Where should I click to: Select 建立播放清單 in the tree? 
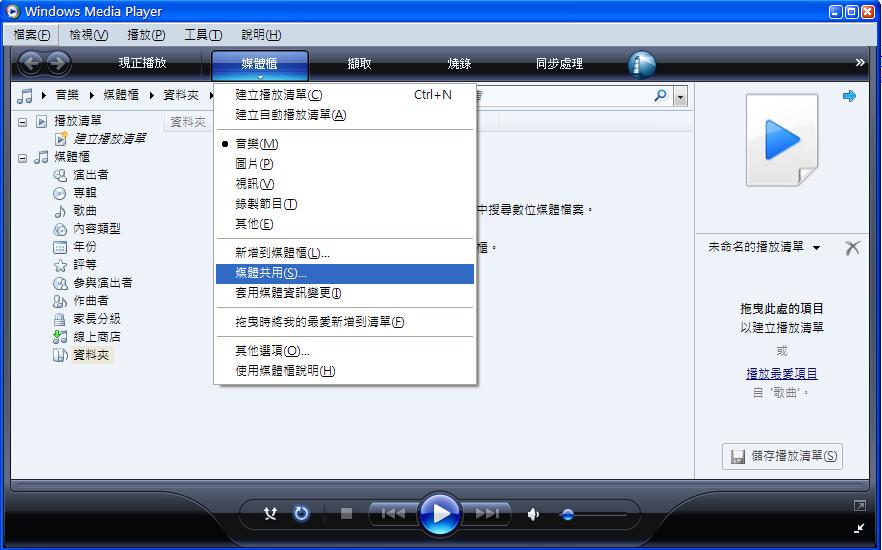110,138
